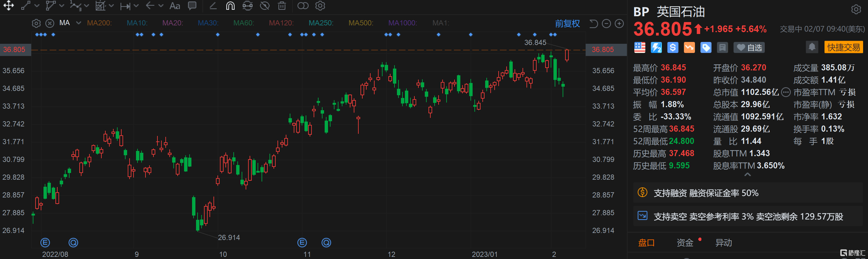Screen dimensions: 868x259
Task: Select the arrow annotation tool
Action: coord(150,6)
